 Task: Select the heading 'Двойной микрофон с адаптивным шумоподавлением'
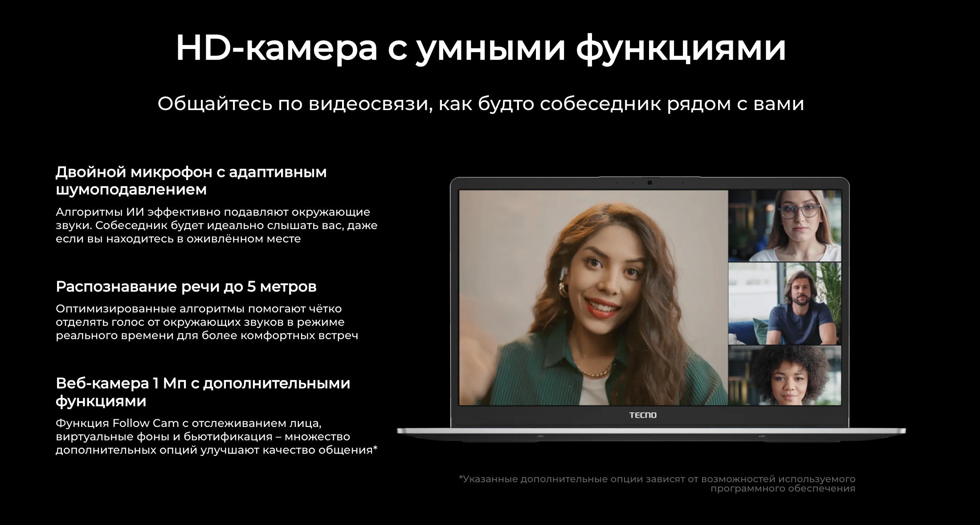pos(191,180)
